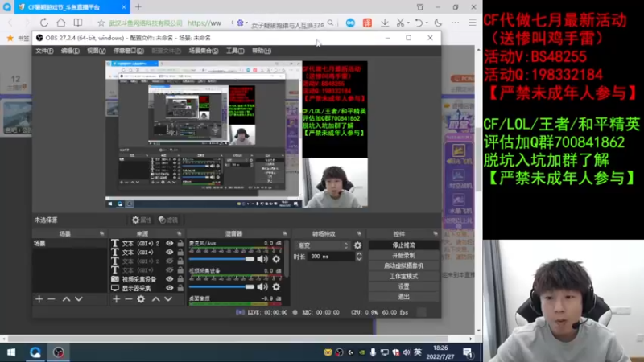This screenshot has height=362, width=644.
Task: Select the 视频采集设备 source row
Action: click(137, 279)
